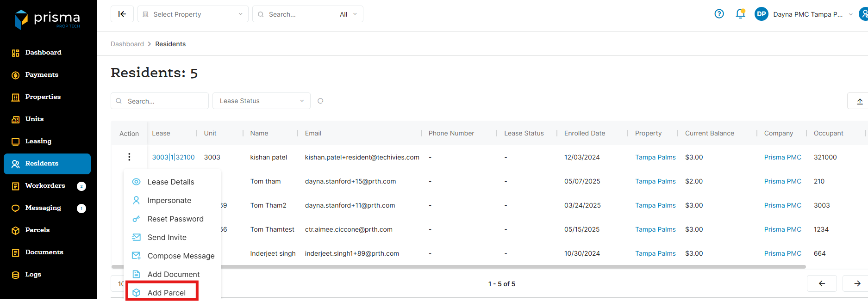This screenshot has height=301, width=868.
Task: Choose Impersonate in the action menu
Action: tap(169, 200)
